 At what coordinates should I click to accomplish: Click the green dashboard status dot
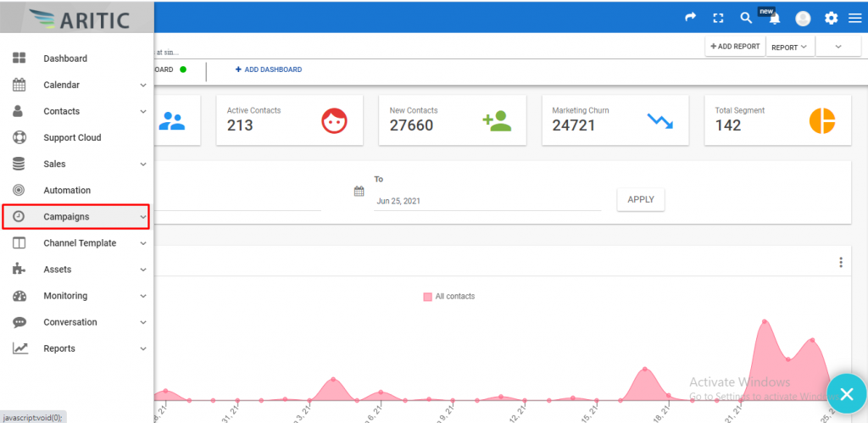(x=183, y=70)
